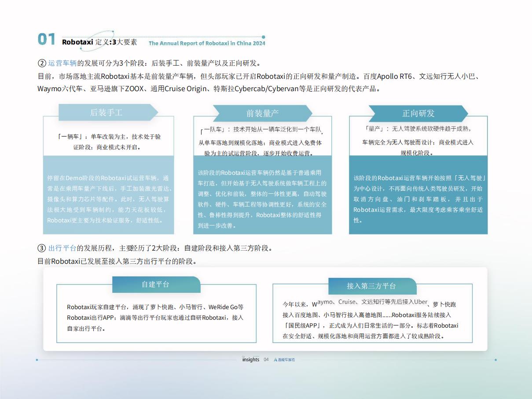Click the circled number ③ marker

tap(42, 248)
